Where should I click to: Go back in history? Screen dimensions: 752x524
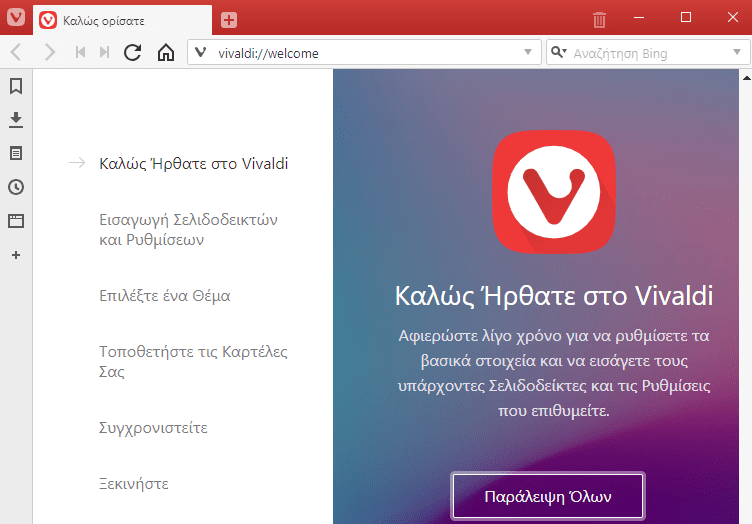[16, 52]
